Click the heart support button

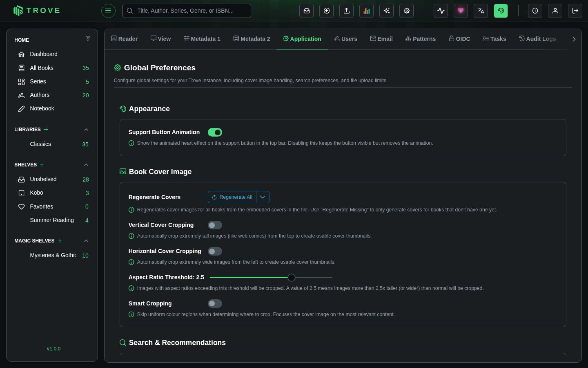pyautogui.click(x=461, y=11)
